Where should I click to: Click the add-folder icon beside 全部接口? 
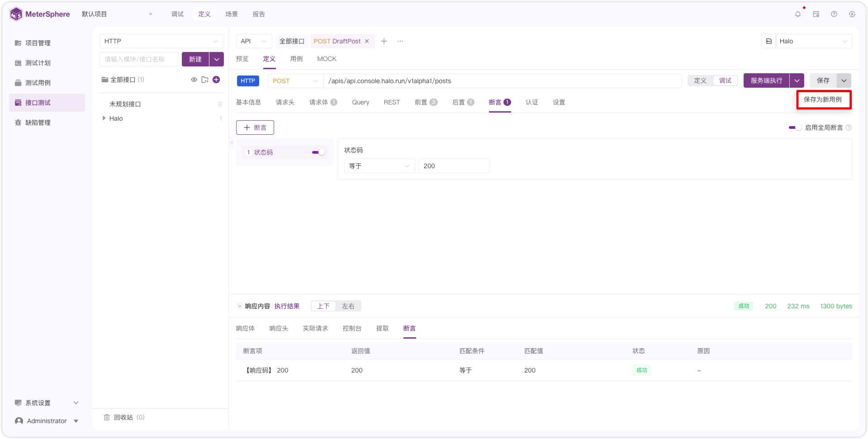tap(205, 80)
